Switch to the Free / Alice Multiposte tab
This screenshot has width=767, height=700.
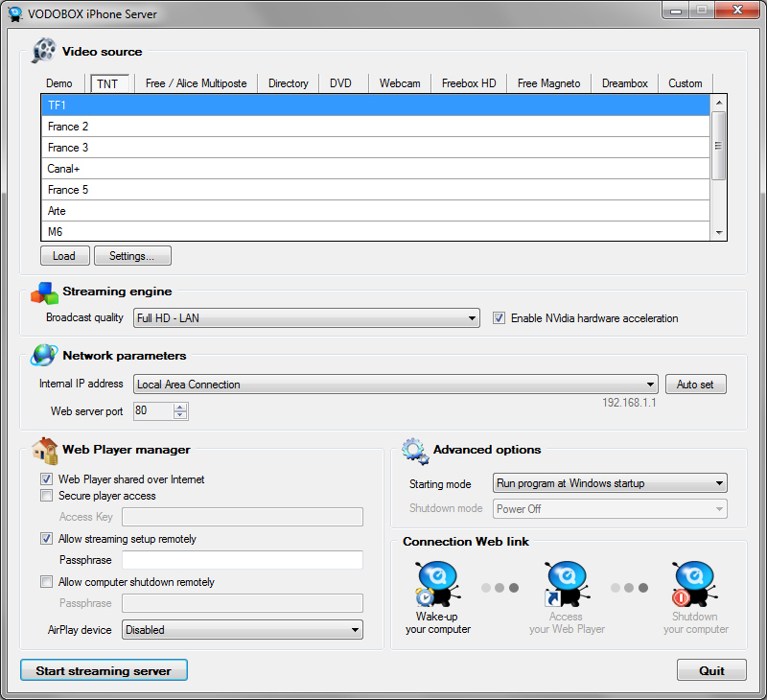(x=197, y=83)
